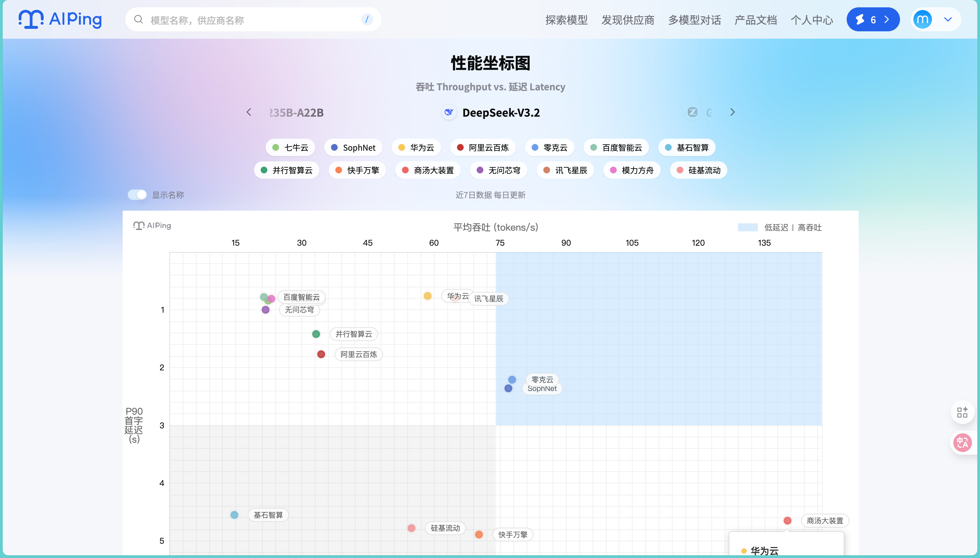
Task: Open 多模型对话 navigation item
Action: coord(694,20)
